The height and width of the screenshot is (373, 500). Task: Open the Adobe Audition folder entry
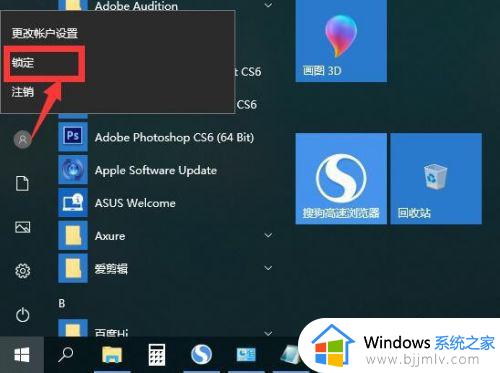tap(136, 6)
